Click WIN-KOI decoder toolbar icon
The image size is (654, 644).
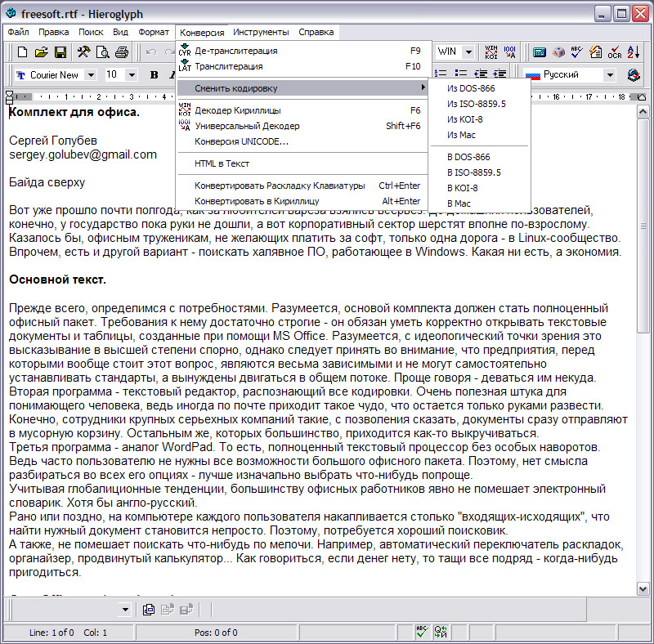(491, 52)
